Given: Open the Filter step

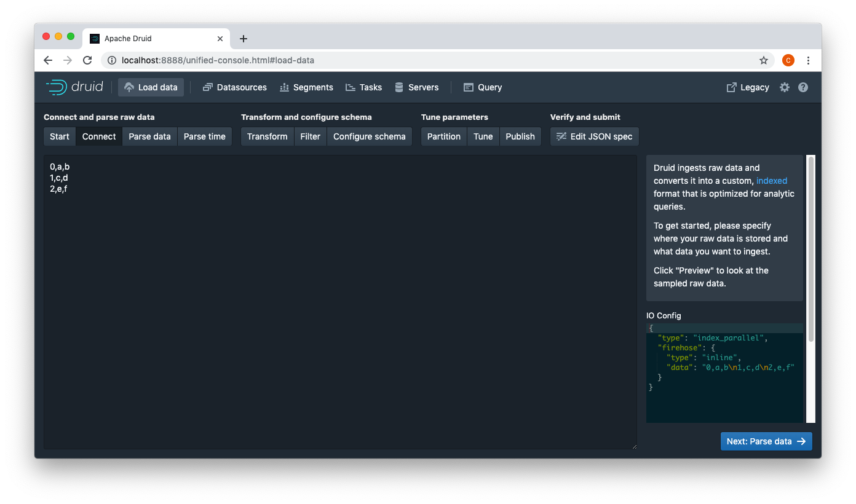Looking at the screenshot, I should point(311,136).
